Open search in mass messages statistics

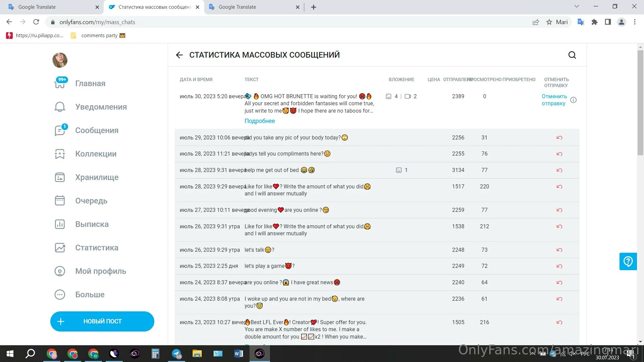pos(572,55)
